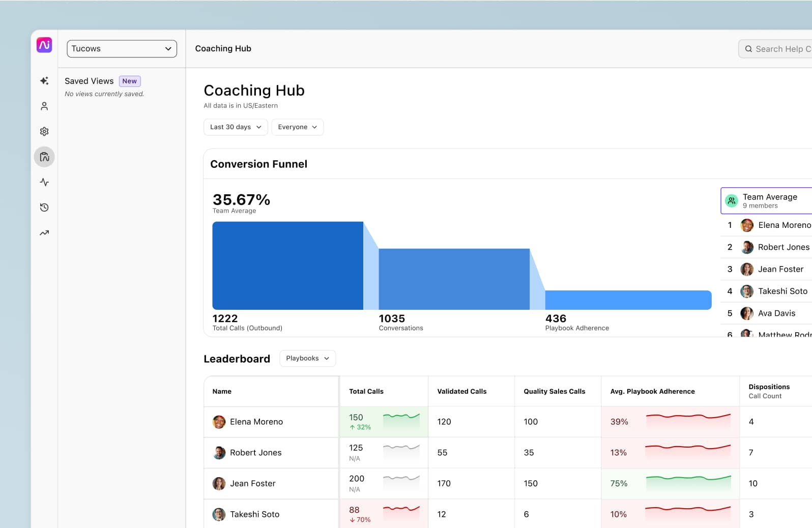Select the Coaching Hub sidebar icon

pyautogui.click(x=44, y=157)
